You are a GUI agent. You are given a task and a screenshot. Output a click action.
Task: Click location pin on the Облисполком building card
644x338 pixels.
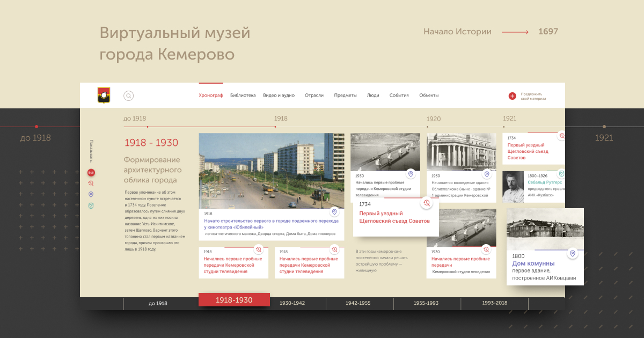(487, 174)
